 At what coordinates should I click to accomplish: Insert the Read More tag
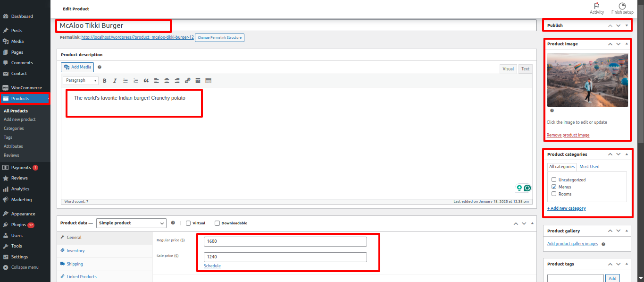tap(198, 81)
